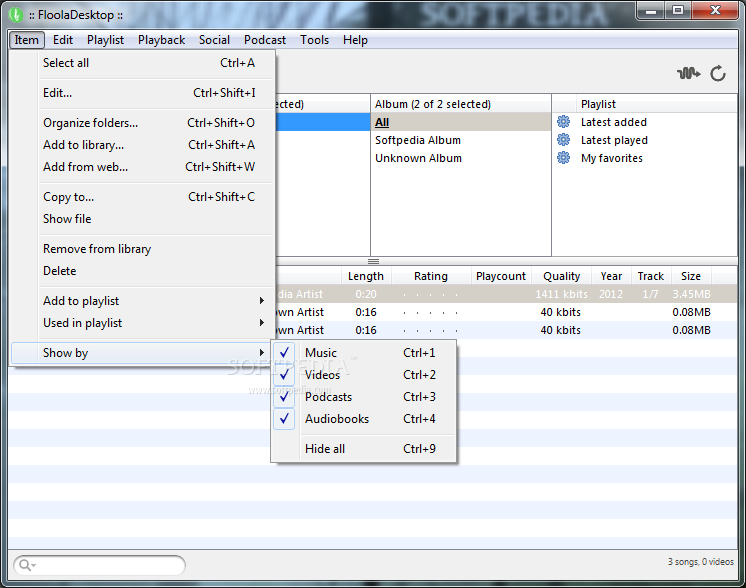Screen dimensions: 746x588
Task: Click the pane splitter grip handle
Action: [x=373, y=261]
